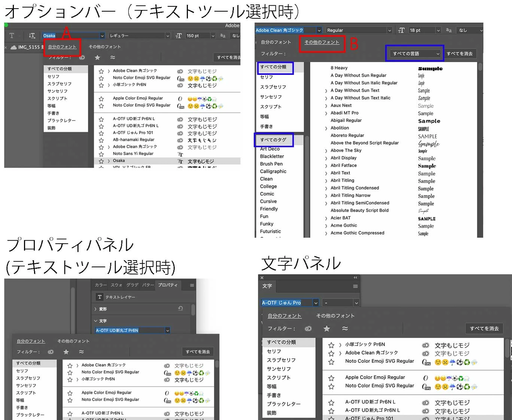512x420 pixels.
Task: Select ブラックレター category in 文字 panel
Action: point(284,404)
